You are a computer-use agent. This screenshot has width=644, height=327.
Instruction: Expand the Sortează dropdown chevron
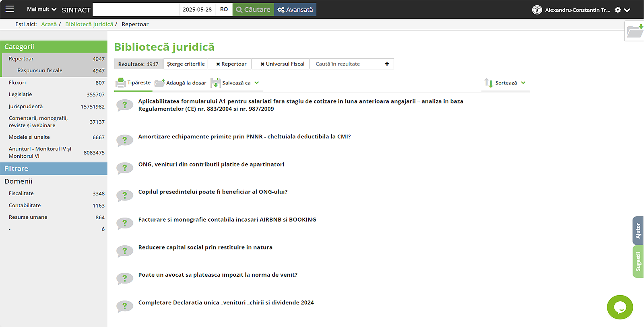pyautogui.click(x=523, y=82)
